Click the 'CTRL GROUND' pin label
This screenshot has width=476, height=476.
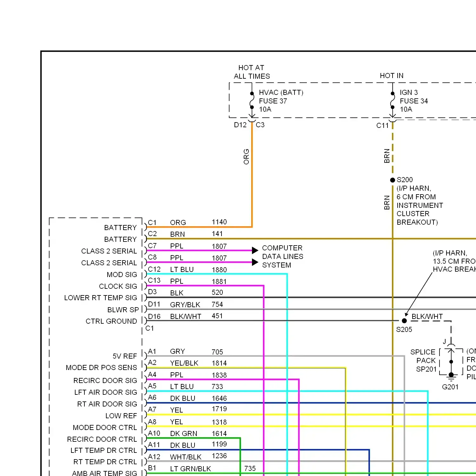click(x=111, y=321)
